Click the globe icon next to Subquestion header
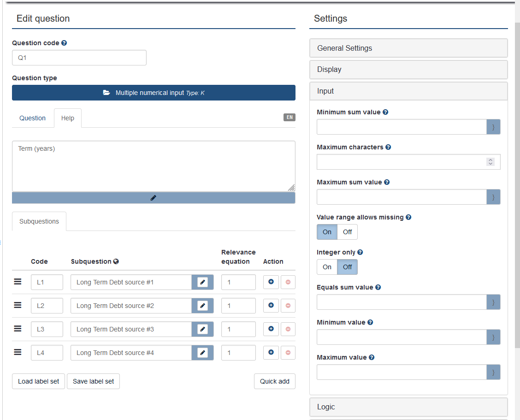 tap(116, 261)
